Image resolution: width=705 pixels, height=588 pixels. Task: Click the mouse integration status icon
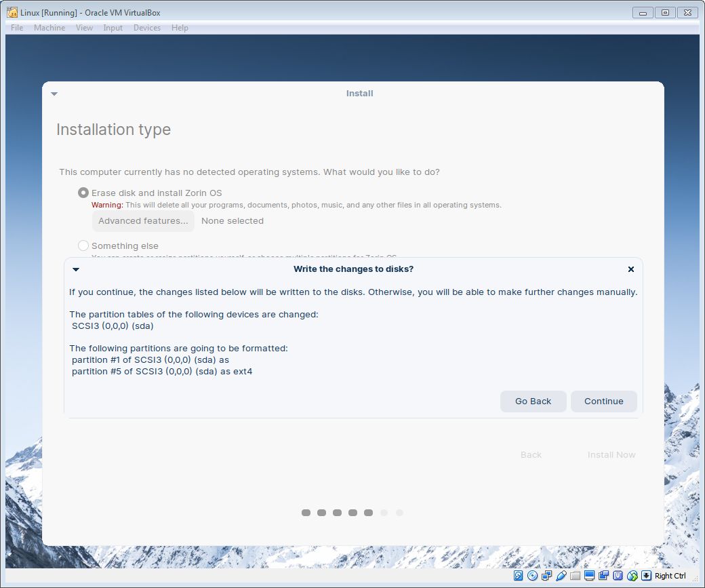tap(632, 575)
